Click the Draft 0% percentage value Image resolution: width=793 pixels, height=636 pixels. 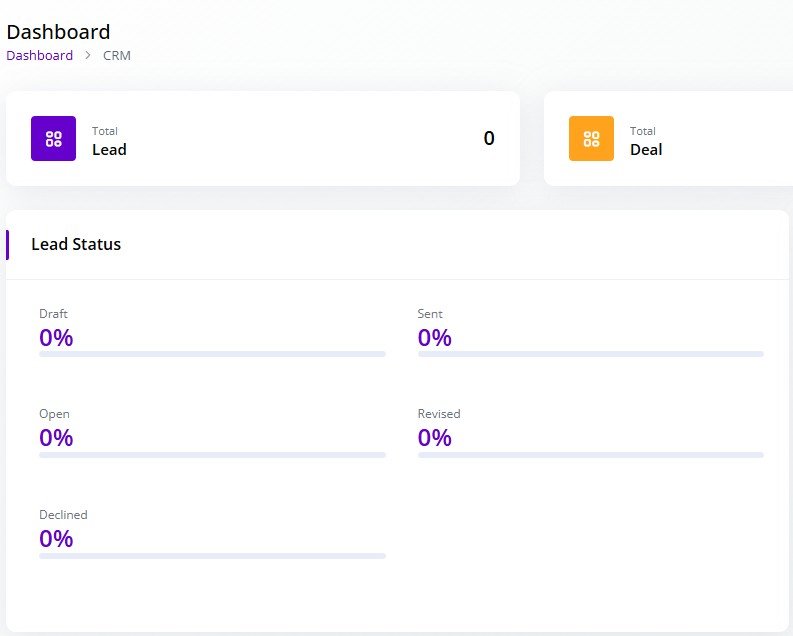pos(56,338)
